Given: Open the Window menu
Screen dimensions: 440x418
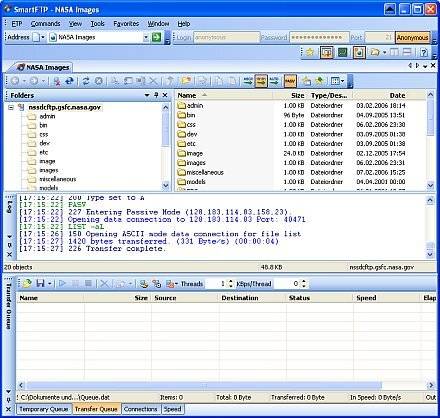Looking at the screenshot, I should pos(158,24).
